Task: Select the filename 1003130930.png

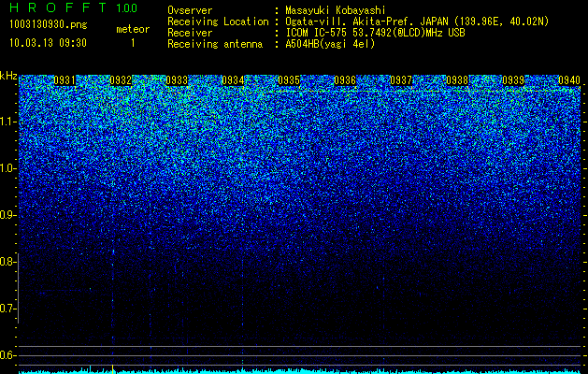Action: coord(49,24)
